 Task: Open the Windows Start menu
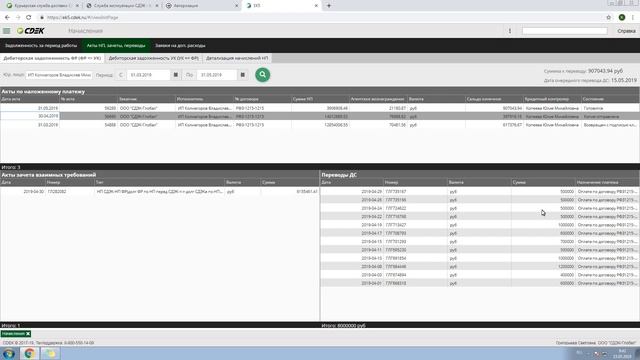point(9,353)
